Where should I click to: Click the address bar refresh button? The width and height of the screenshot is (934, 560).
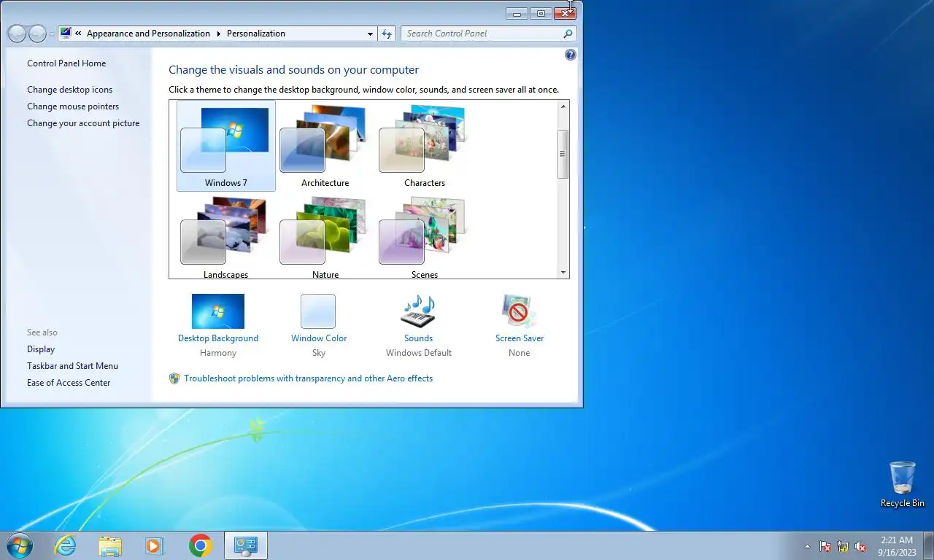[387, 34]
